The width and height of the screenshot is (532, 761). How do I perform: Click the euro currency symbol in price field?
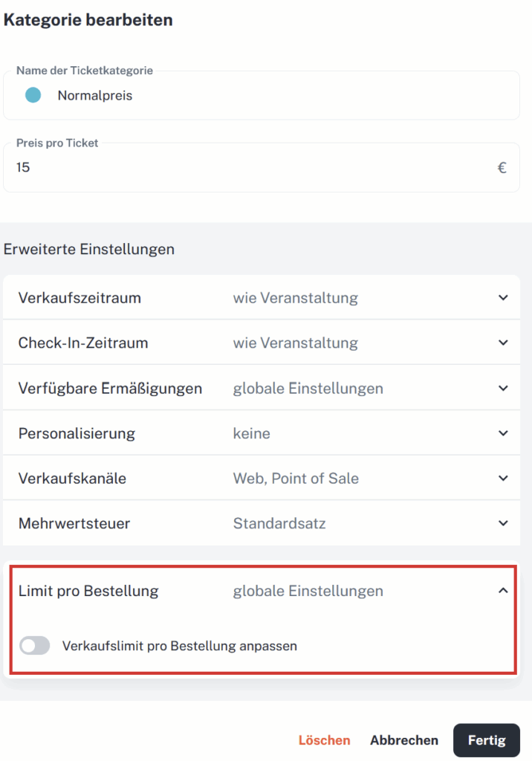(x=502, y=168)
